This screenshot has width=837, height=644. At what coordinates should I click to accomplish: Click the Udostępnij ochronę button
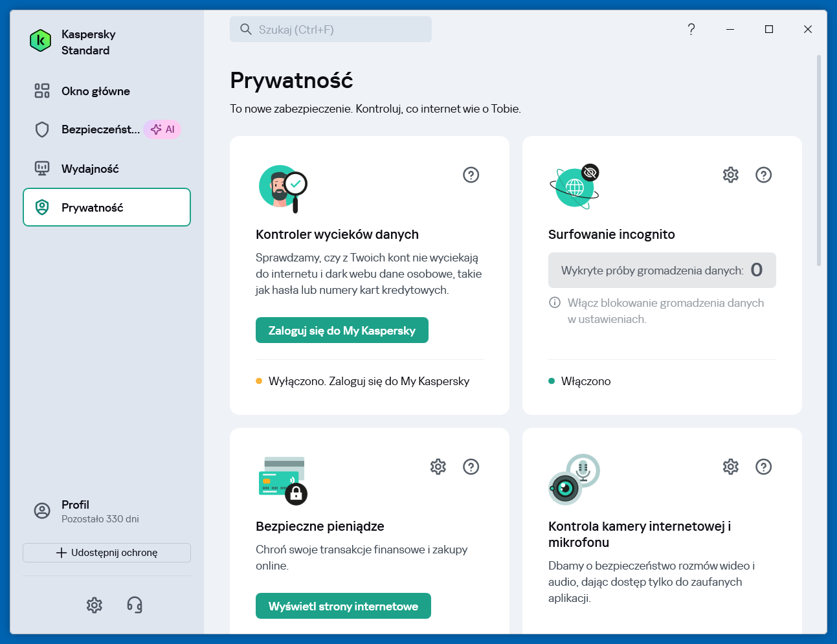point(107,553)
